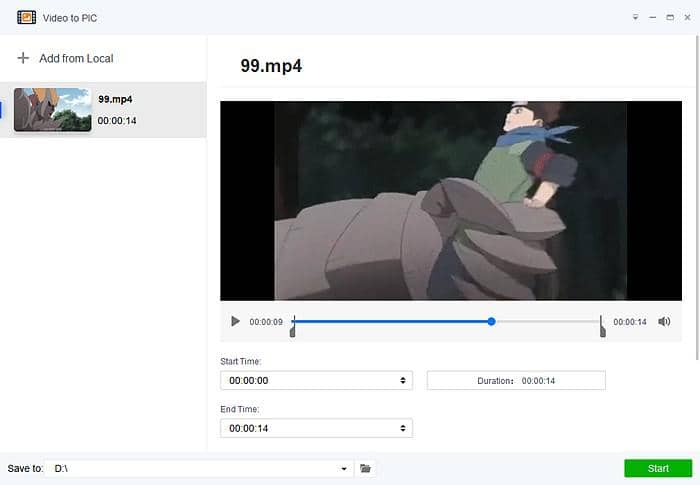Image resolution: width=700 pixels, height=485 pixels.
Task: Browse output folder with folder icon
Action: [x=365, y=468]
